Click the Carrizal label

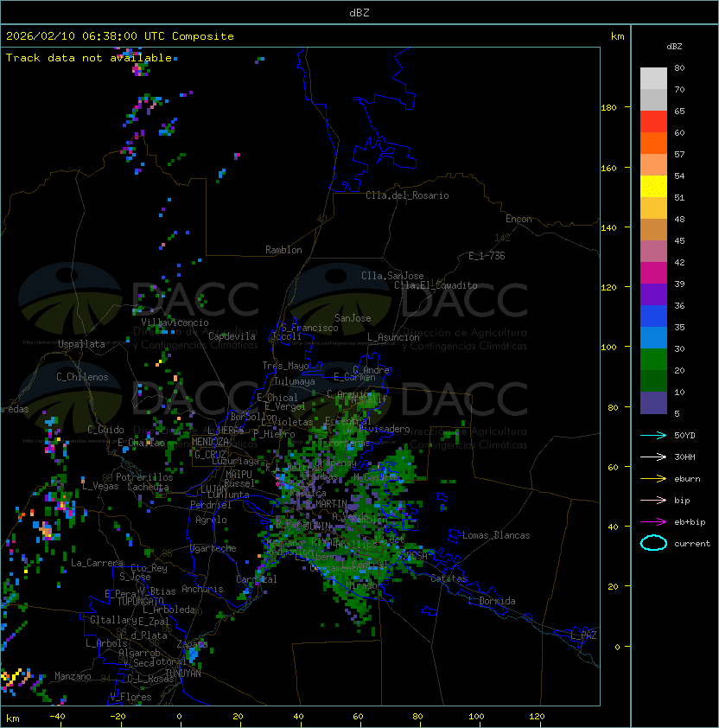[256, 579]
